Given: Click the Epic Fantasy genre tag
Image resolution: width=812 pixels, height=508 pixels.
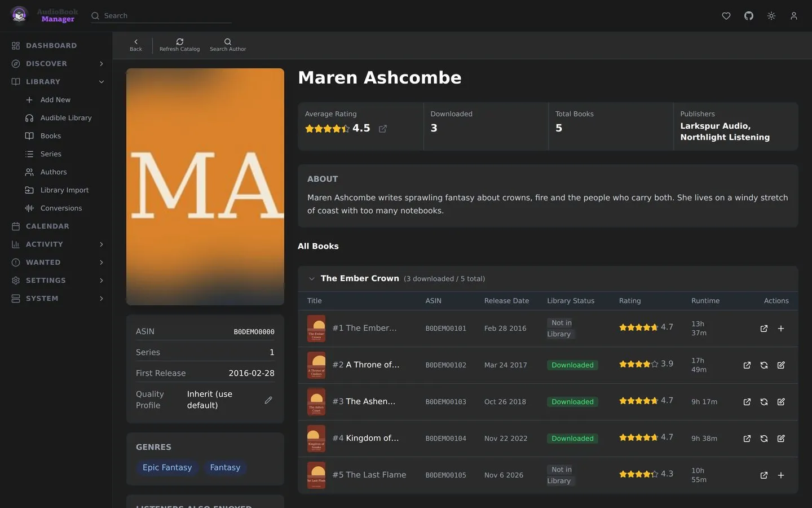Looking at the screenshot, I should [x=167, y=467].
